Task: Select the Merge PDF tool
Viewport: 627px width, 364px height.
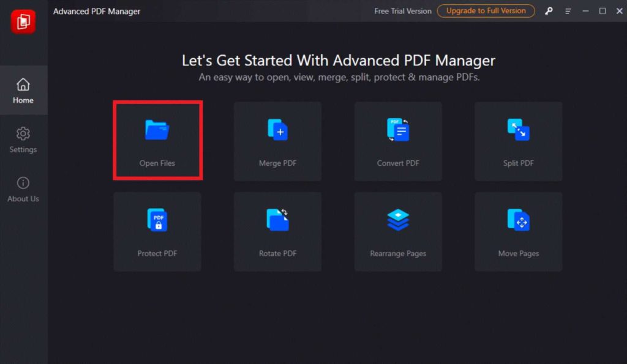Action: (x=277, y=141)
